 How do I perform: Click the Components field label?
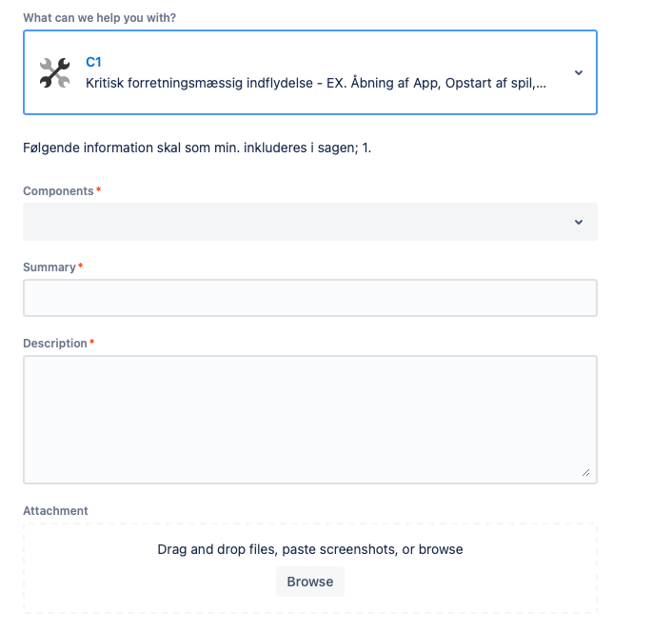pyautogui.click(x=58, y=191)
